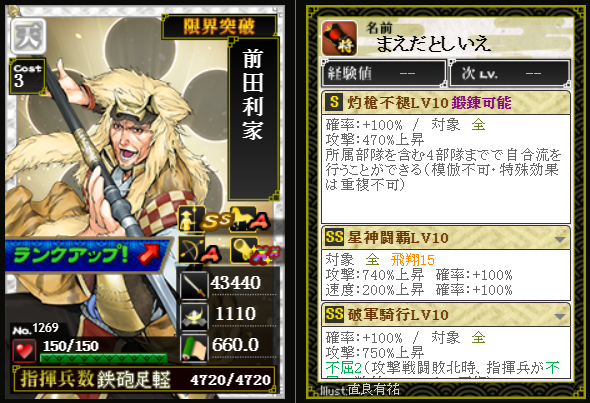Click the red 将 general badge icon
Image resolution: width=590 pixels, height=403 pixels.
(x=339, y=38)
